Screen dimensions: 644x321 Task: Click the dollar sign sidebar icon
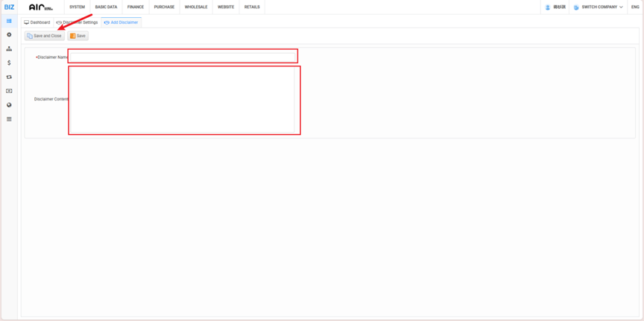[x=9, y=63]
